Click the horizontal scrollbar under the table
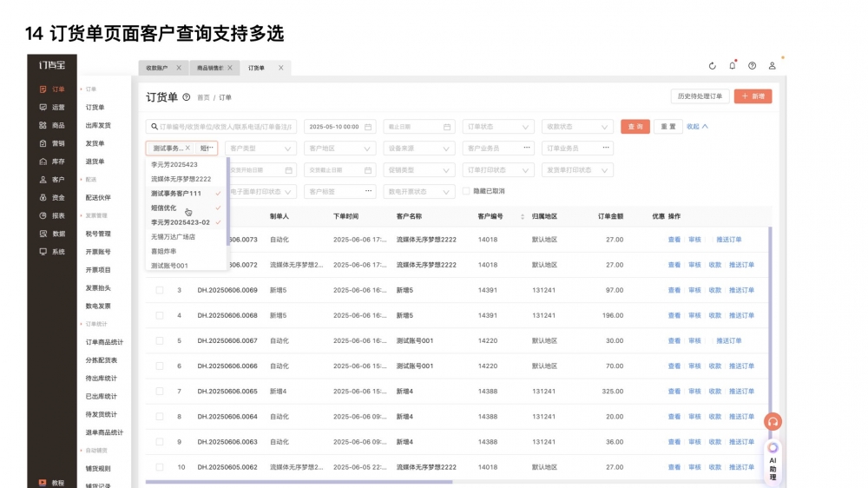The height and width of the screenshot is (488, 868). tap(299, 482)
